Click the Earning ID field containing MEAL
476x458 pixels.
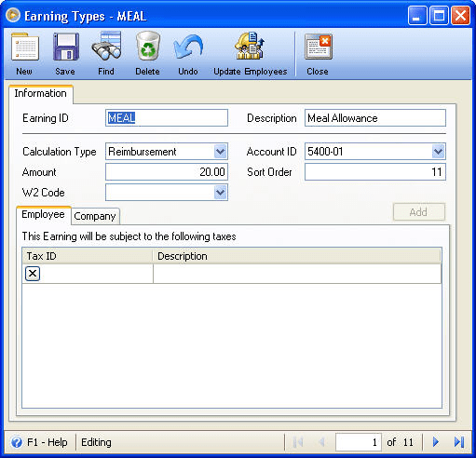click(167, 118)
